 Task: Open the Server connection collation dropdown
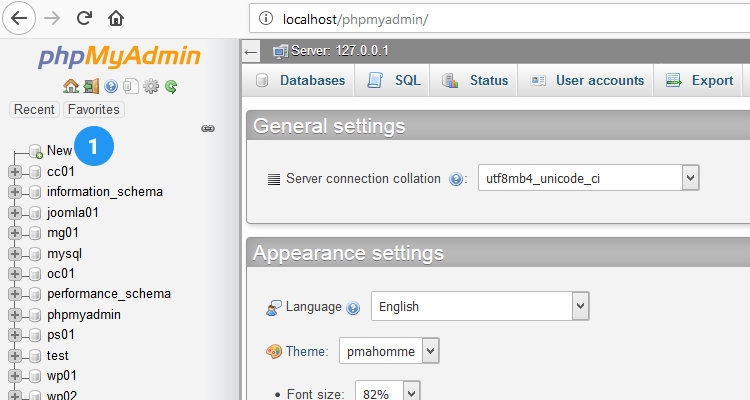(x=589, y=178)
